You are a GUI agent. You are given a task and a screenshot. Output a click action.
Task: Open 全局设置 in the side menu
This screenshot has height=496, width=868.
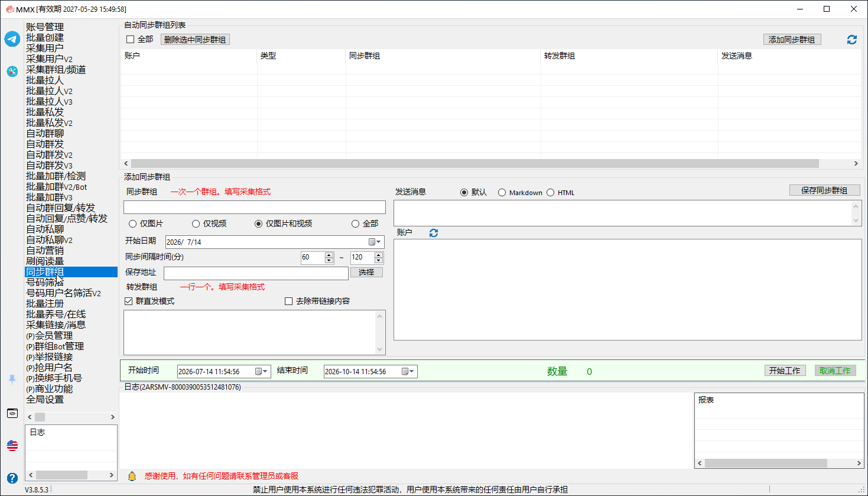45,400
